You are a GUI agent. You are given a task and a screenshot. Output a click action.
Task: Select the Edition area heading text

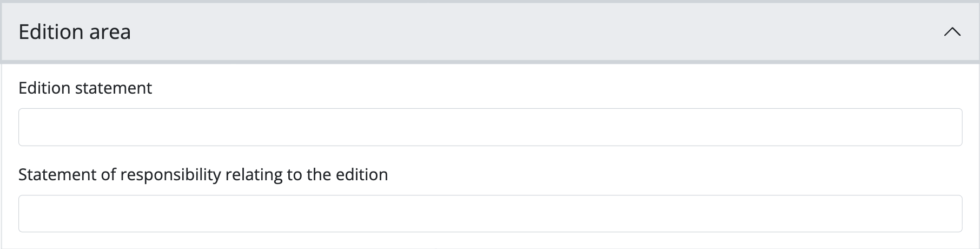75,32
